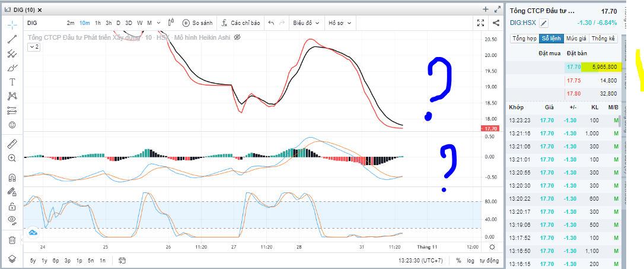The image size is (644, 269).
Task: Open the Hồ sơ dropdown menu
Action: click(x=340, y=23)
